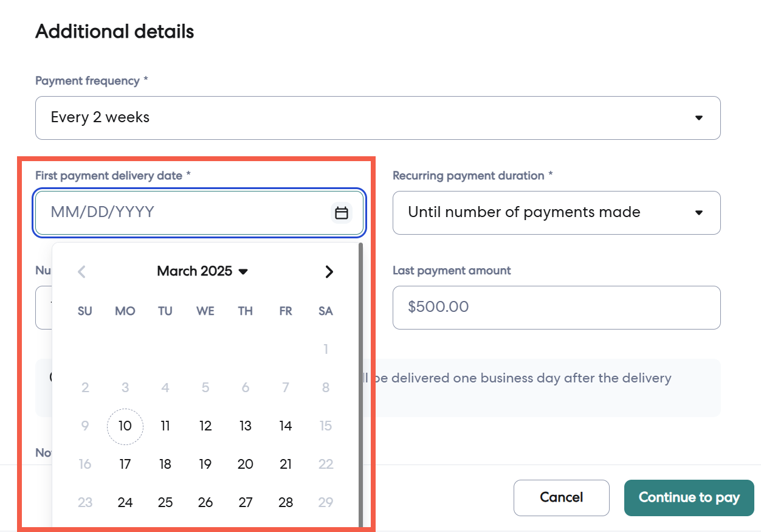Screen dimensions: 761x532
Task: Pick March 14 as delivery date
Action: pyautogui.click(x=286, y=426)
